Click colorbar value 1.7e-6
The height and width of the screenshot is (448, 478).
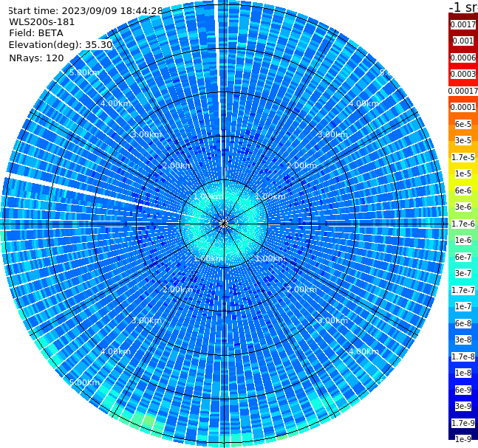(x=463, y=224)
